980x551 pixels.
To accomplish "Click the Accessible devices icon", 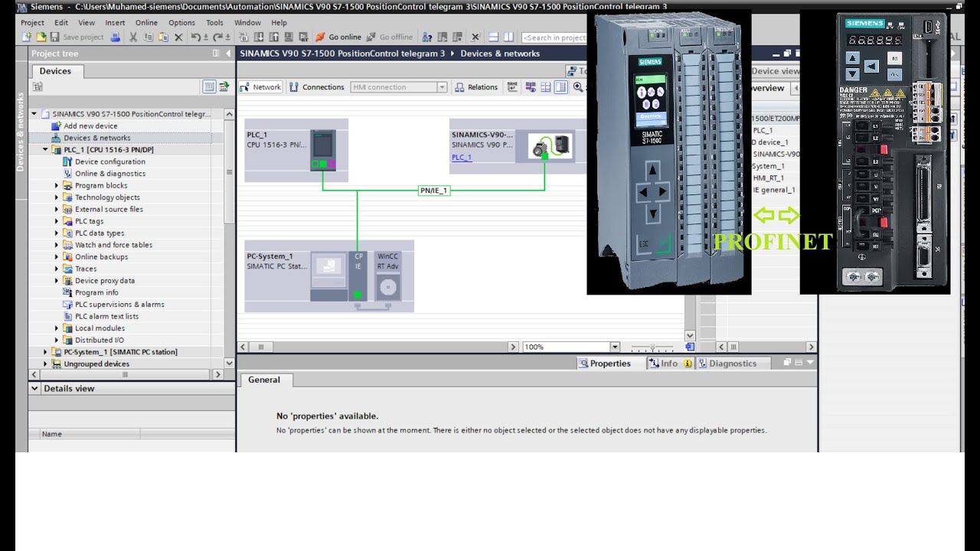I will pyautogui.click(x=426, y=37).
